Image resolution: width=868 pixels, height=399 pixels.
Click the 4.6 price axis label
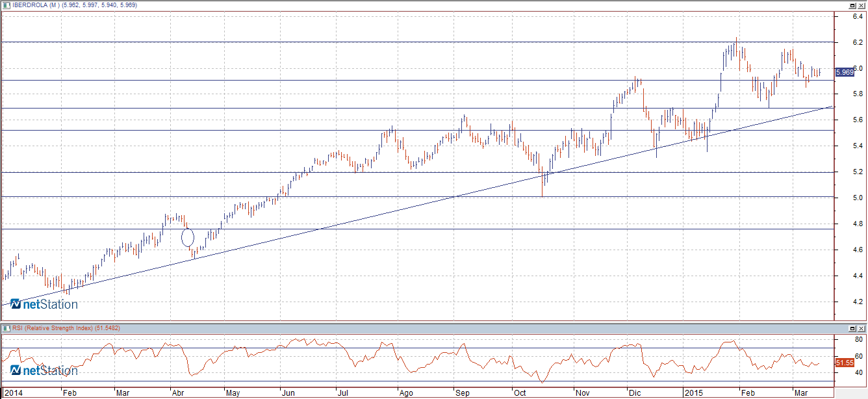tap(858, 250)
